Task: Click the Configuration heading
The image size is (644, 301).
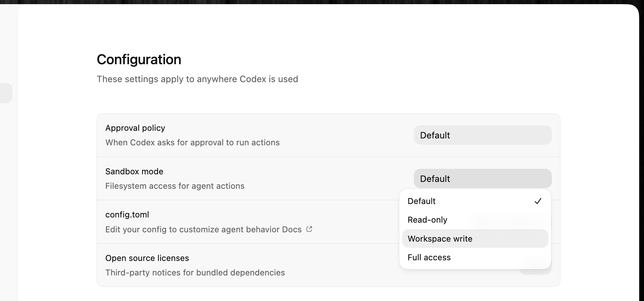Action: [139, 59]
